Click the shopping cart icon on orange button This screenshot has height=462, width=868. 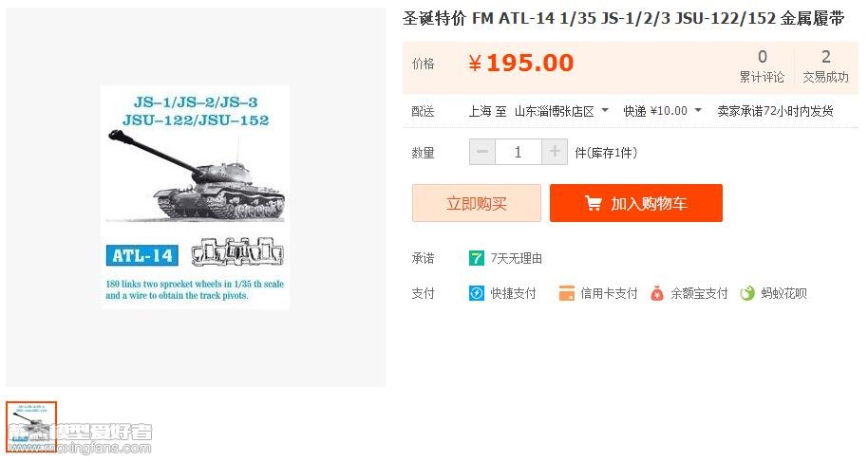(x=593, y=203)
